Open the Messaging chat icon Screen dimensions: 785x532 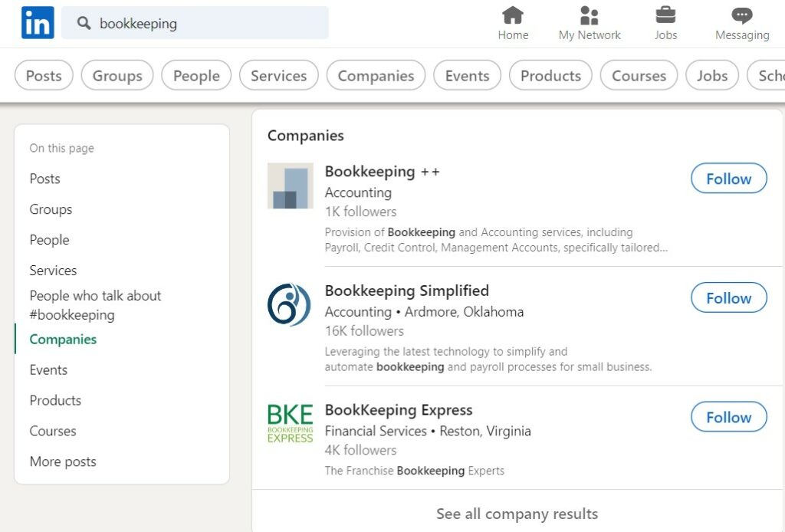pos(741,15)
